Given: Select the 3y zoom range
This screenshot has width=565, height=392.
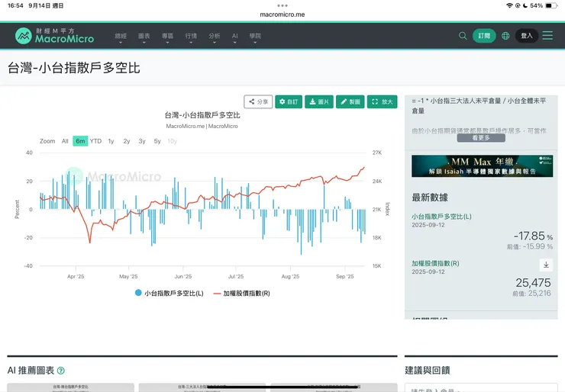Looking at the screenshot, I should click(x=142, y=141).
